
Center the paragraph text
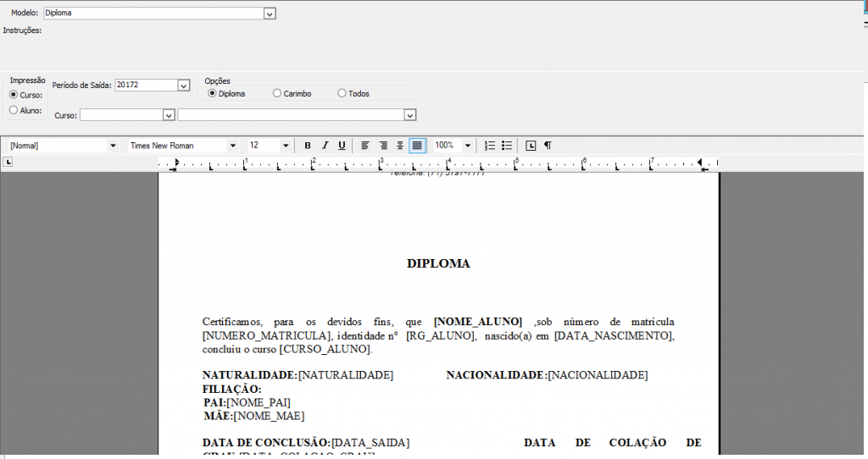[x=383, y=146]
